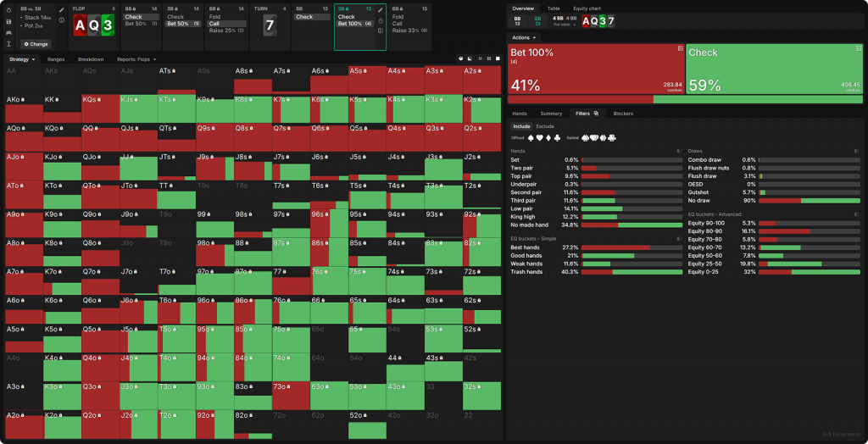This screenshot has width=868, height=444.
Task: Click the info icon under the edit pencil
Action: tap(62, 19)
